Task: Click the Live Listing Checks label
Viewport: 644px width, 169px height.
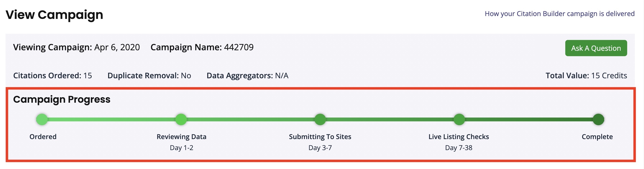Action: click(x=459, y=136)
